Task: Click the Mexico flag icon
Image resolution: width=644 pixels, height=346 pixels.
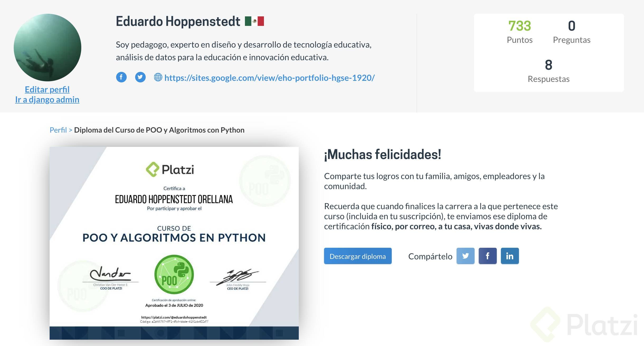Action: coord(254,21)
